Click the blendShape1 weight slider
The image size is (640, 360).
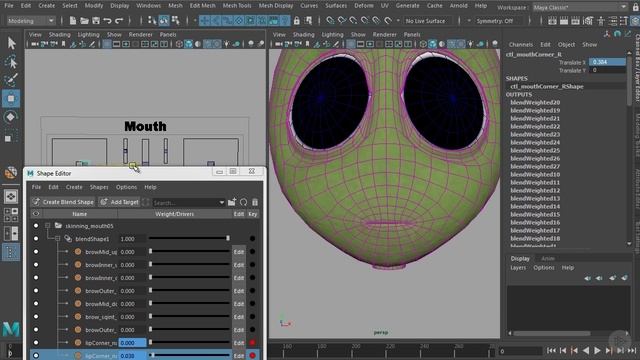[189, 238]
